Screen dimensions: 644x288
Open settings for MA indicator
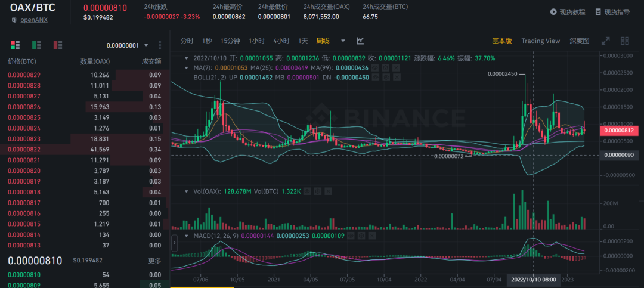tap(385, 67)
